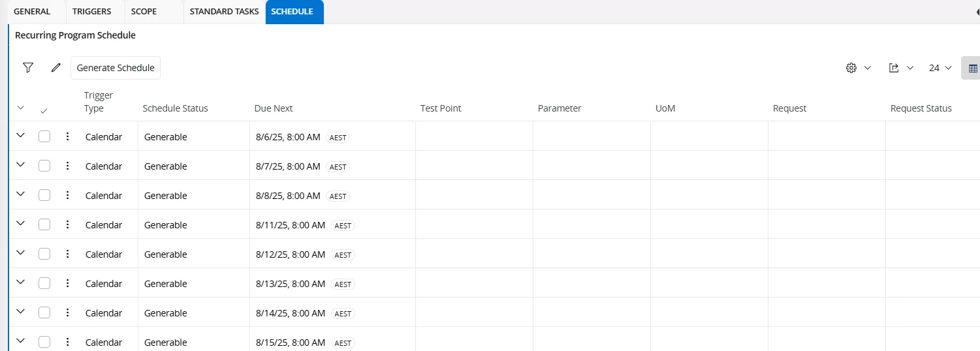Open three-dot menu for 8/14/25 row
Viewport: 980px width, 351px height.
(x=67, y=313)
